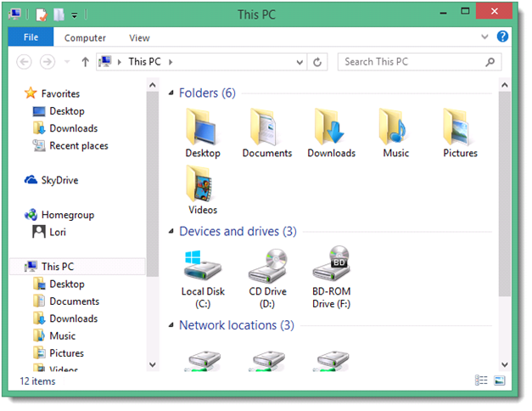Viewport: 532px width, 411px height.
Task: Select Downloads under Favorites
Action: (x=65, y=128)
